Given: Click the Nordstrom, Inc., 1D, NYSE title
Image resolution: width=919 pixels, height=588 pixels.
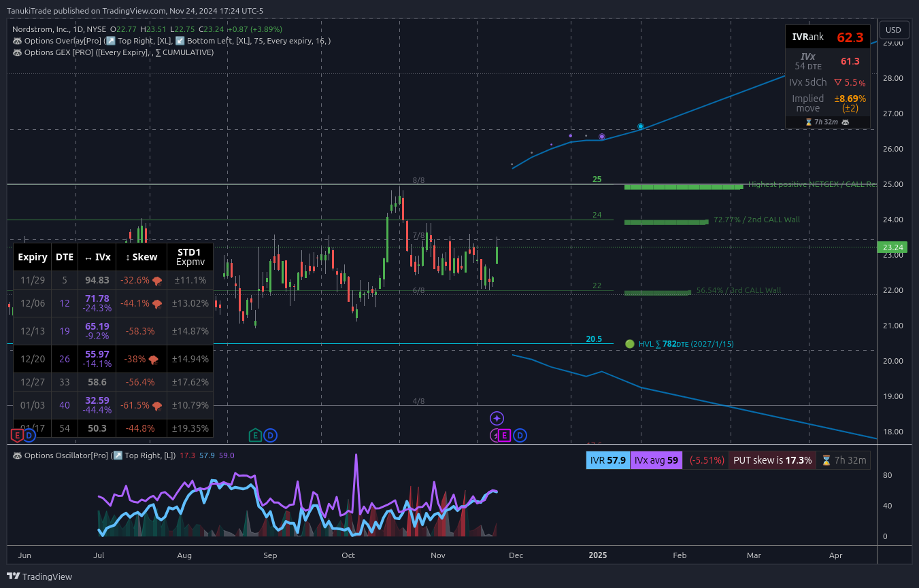Looking at the screenshot, I should [x=60, y=29].
